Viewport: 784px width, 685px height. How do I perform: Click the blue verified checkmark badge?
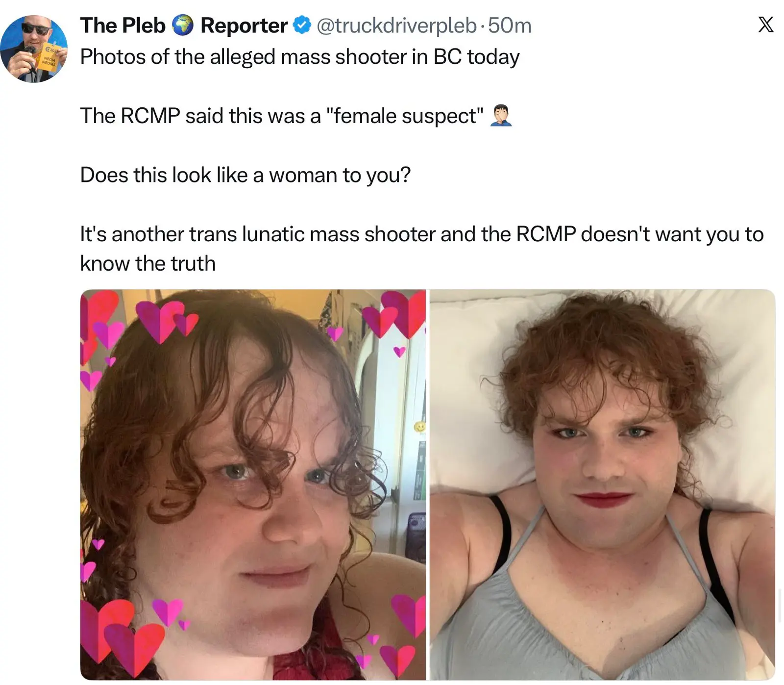pyautogui.click(x=302, y=25)
